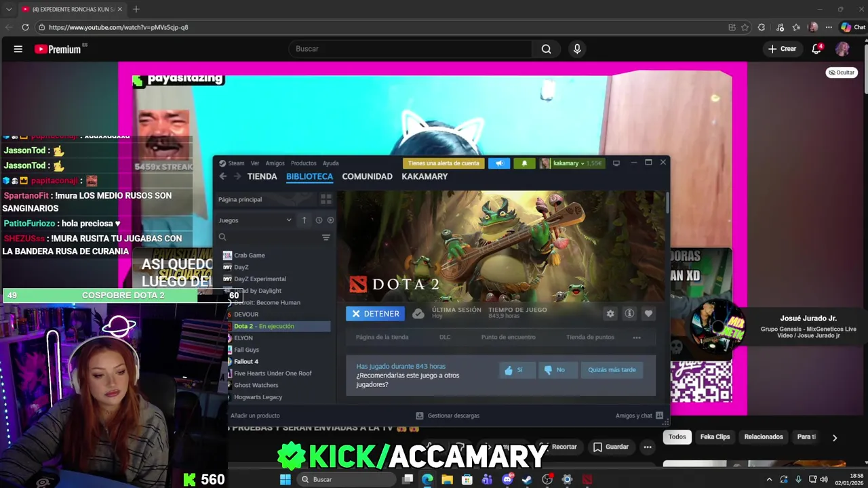Viewport: 868px width, 488px height.
Task: Click the browser address bar URL
Action: pyautogui.click(x=119, y=27)
